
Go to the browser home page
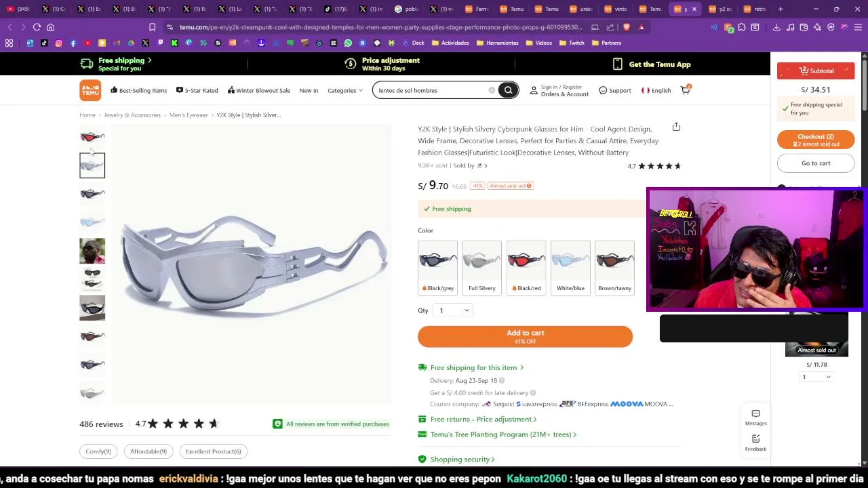click(50, 27)
